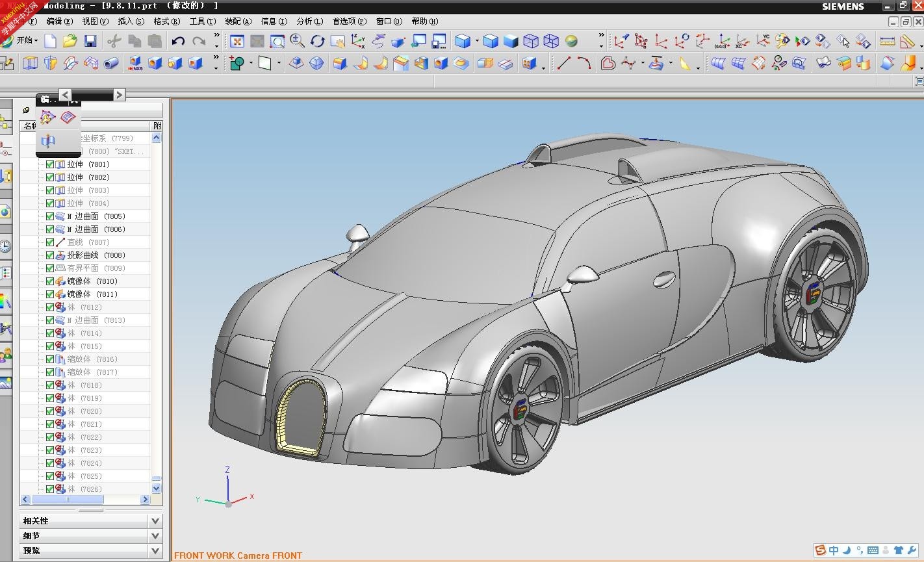Click the WCS Rotate icon
The width and height of the screenshot is (924, 562).
[682, 42]
